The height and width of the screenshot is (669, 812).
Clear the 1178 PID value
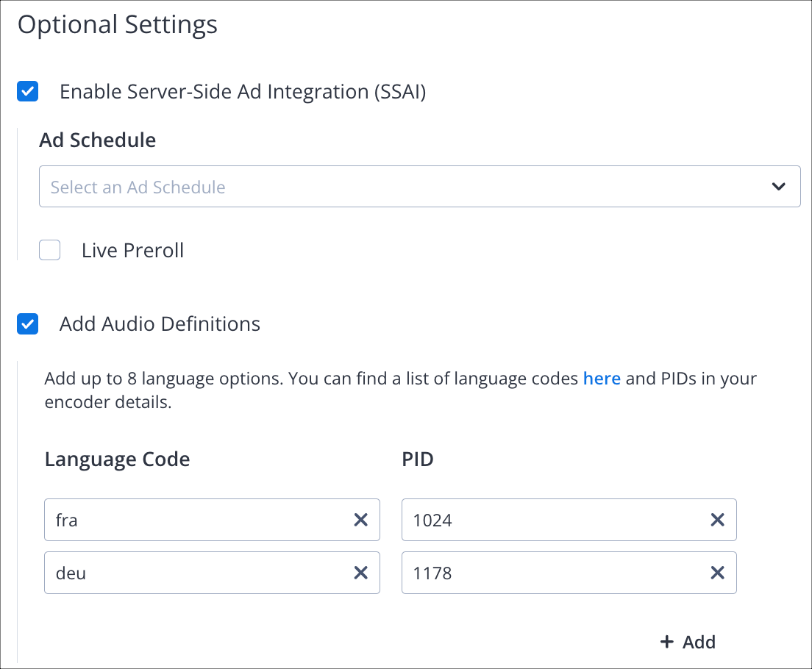tap(717, 573)
